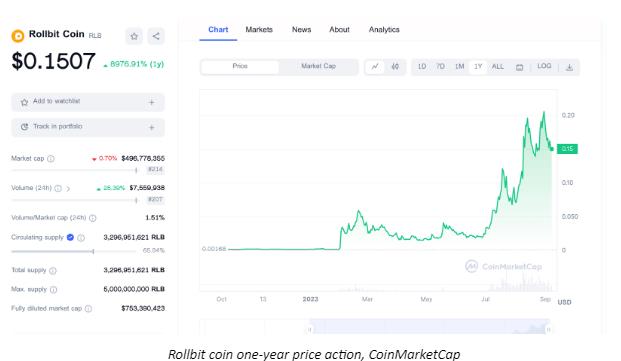This screenshot has width=621, height=361.
Task: Expand Track in portfolio plus
Action: [151, 127]
